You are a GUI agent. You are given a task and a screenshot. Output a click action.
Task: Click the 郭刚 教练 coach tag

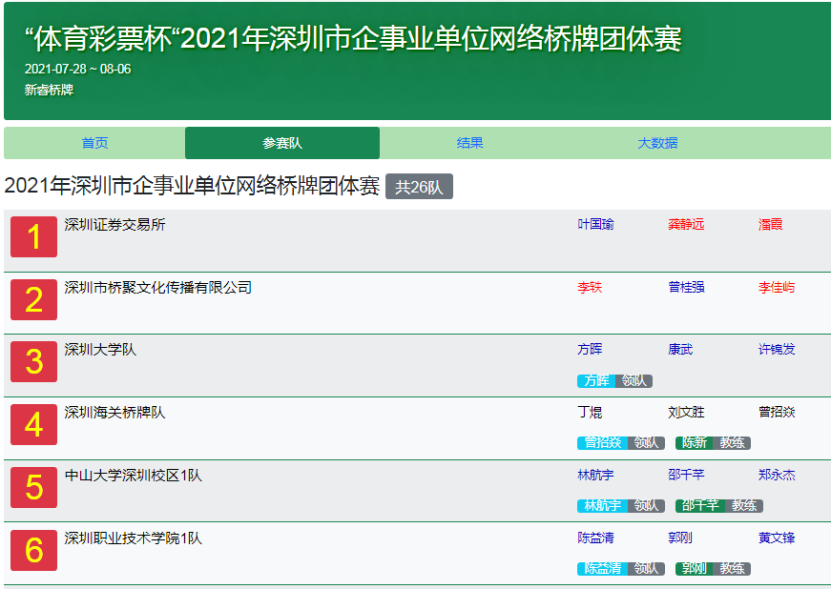click(713, 568)
